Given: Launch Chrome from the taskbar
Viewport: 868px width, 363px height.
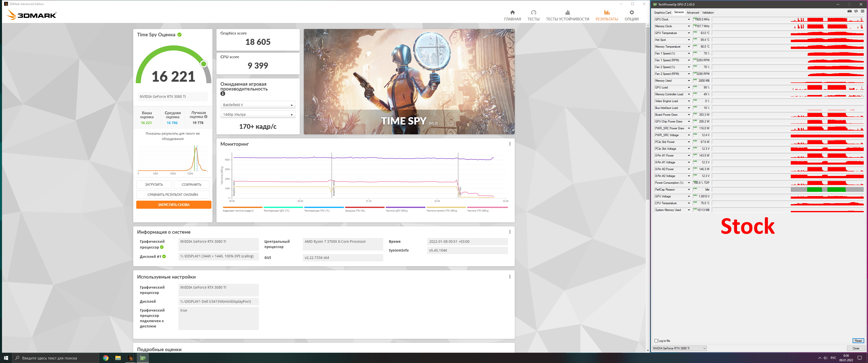Looking at the screenshot, I should pos(106,358).
